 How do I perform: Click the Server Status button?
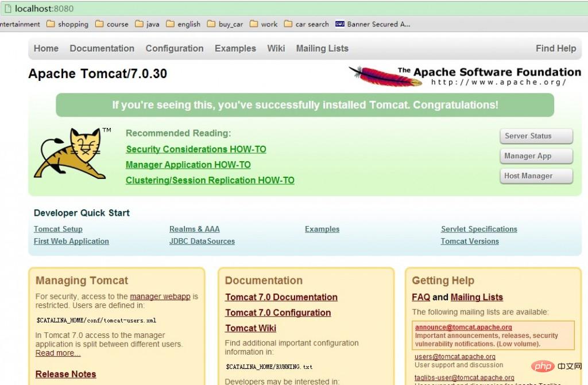[536, 136]
